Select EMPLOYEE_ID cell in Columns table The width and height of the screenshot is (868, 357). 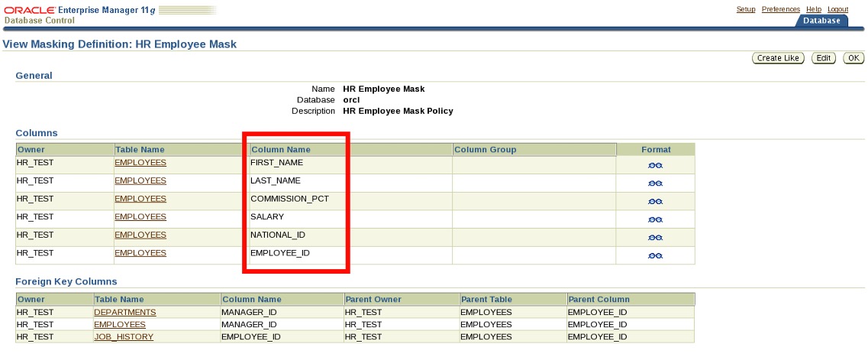coord(350,255)
